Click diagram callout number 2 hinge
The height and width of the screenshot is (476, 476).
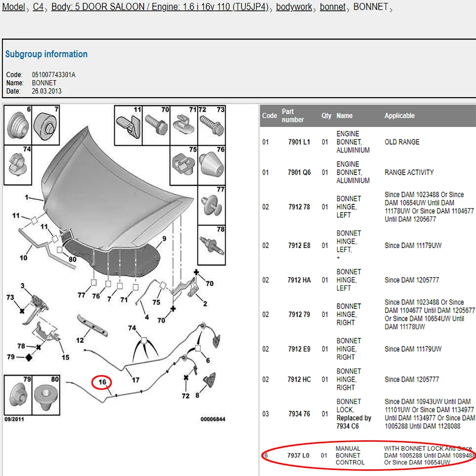click(x=205, y=304)
